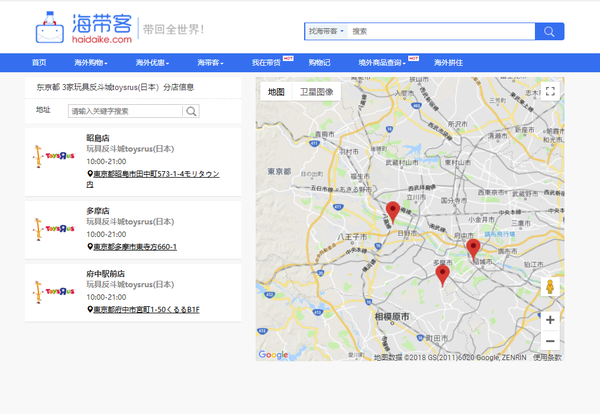Screen dimensions: 600x414
Task: Click the 東京都 label on the map
Action: (x=279, y=171)
